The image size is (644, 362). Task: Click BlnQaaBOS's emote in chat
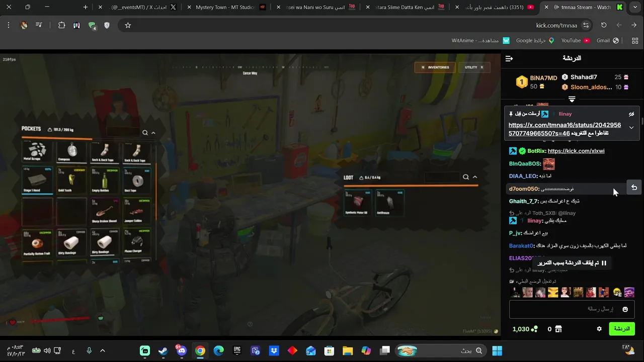pos(549,164)
